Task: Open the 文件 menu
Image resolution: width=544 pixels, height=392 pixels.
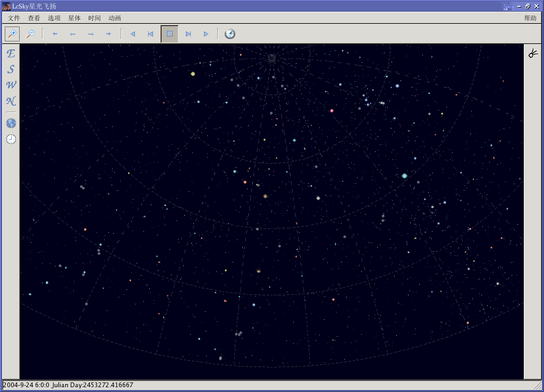Action: 14,18
